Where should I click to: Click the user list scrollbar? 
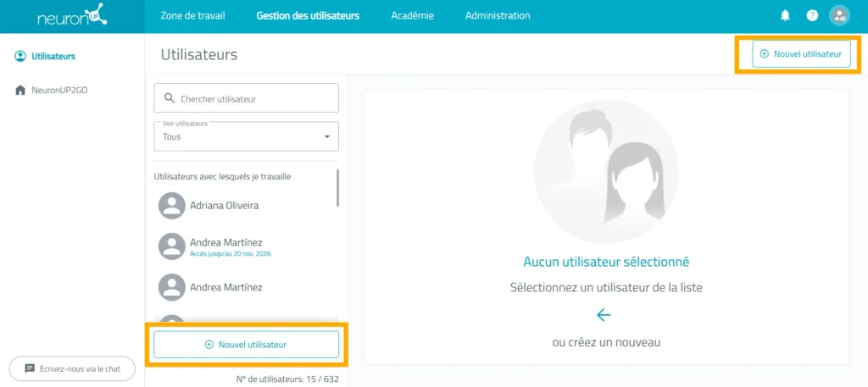click(x=337, y=188)
